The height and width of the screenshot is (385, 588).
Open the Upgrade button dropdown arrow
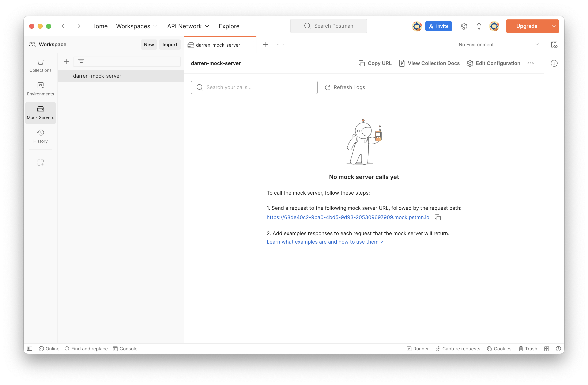tap(553, 26)
